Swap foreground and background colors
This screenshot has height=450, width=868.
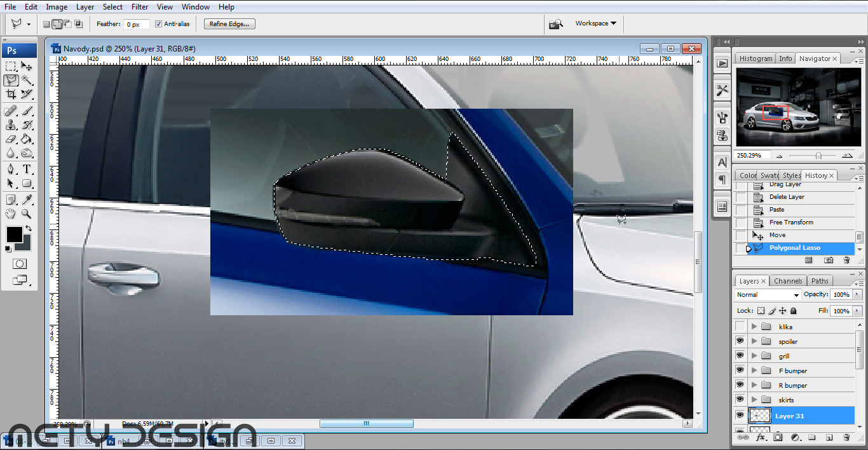[x=29, y=228]
